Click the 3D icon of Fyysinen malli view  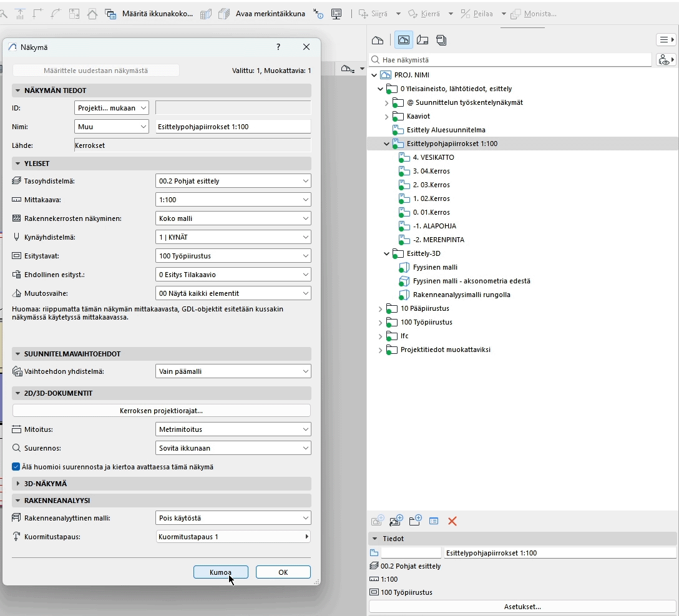pos(404,267)
